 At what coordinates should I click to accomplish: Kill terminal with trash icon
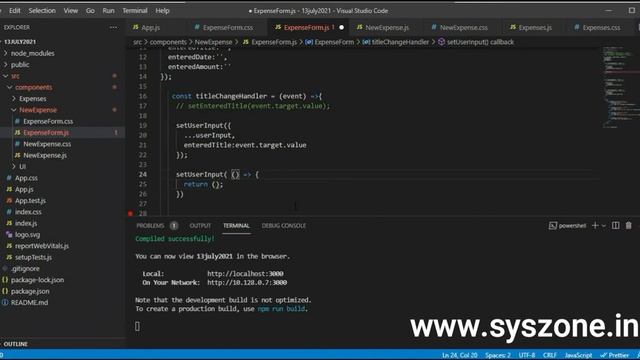pyautogui.click(x=629, y=226)
